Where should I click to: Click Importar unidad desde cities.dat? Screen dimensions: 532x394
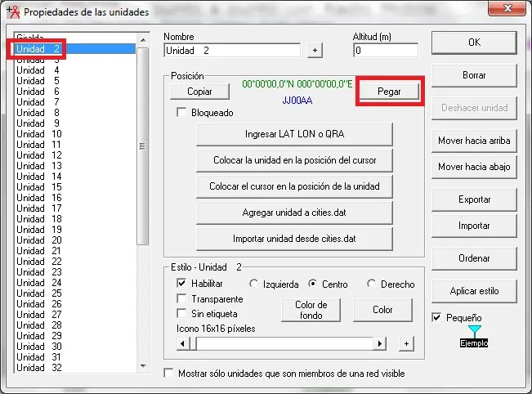pyautogui.click(x=294, y=239)
